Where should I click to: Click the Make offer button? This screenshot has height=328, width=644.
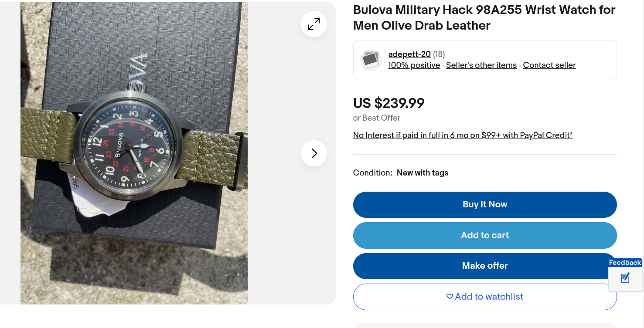pyautogui.click(x=485, y=266)
